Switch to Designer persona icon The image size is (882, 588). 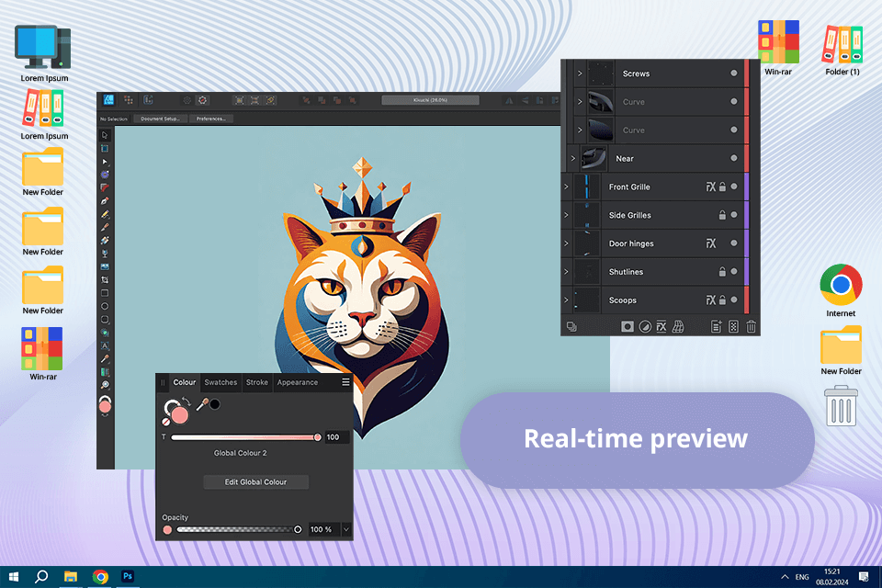click(x=108, y=99)
